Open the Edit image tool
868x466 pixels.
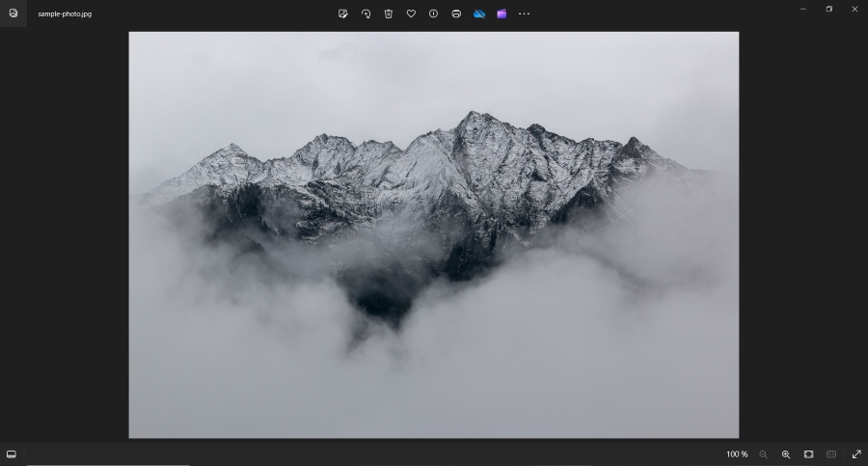click(342, 14)
